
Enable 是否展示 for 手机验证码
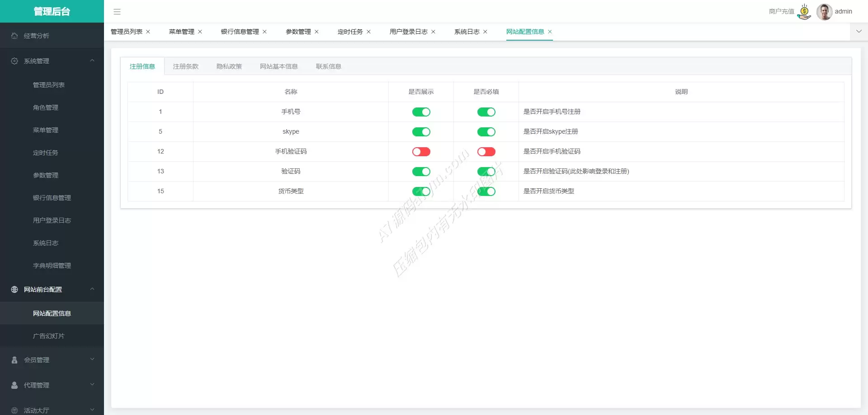pyautogui.click(x=421, y=152)
